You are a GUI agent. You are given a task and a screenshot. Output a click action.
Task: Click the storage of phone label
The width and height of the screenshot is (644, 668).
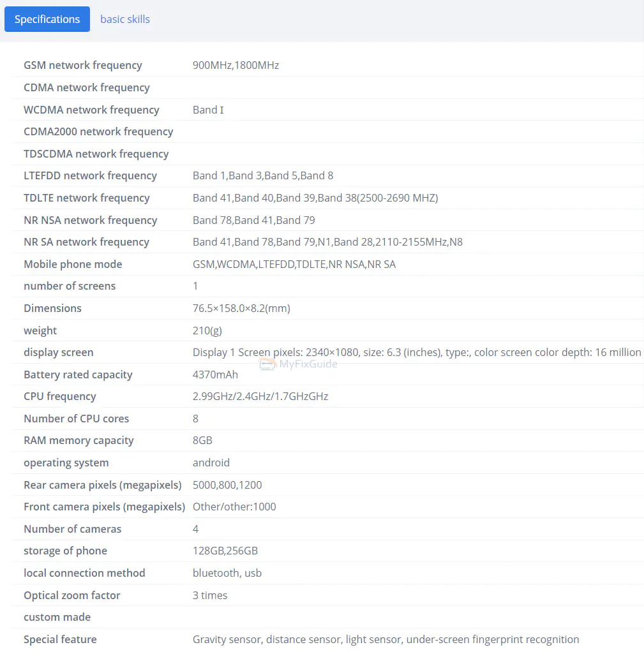65,551
